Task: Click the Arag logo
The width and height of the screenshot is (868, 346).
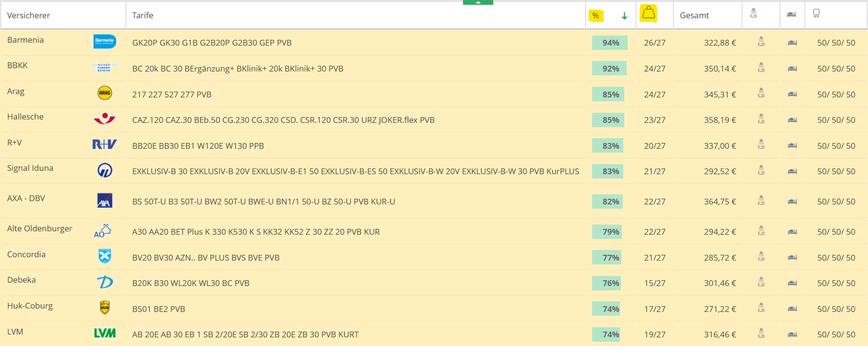Action: pyautogui.click(x=105, y=93)
